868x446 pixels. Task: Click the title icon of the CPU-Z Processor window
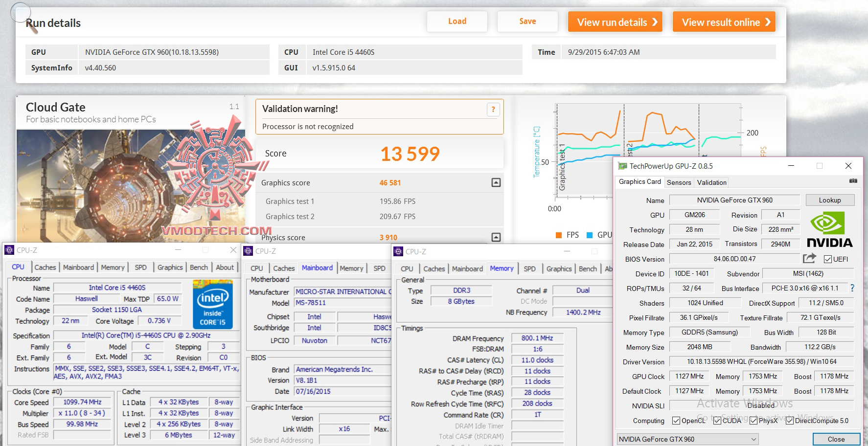pyautogui.click(x=9, y=250)
